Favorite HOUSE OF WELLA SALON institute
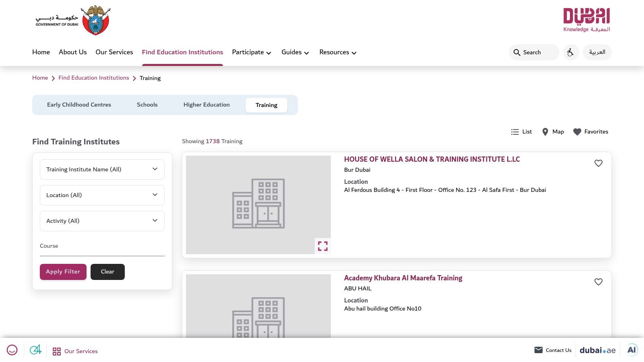The image size is (644, 362). [x=599, y=163]
